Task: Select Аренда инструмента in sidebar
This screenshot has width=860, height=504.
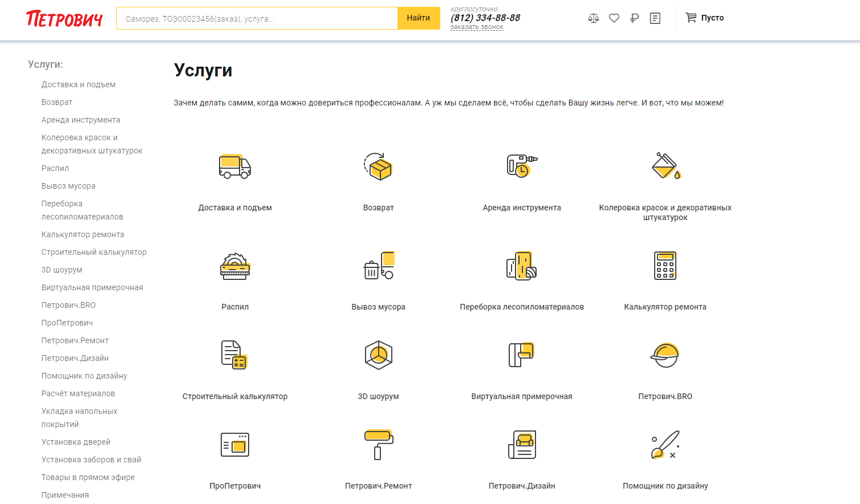Action: [80, 120]
